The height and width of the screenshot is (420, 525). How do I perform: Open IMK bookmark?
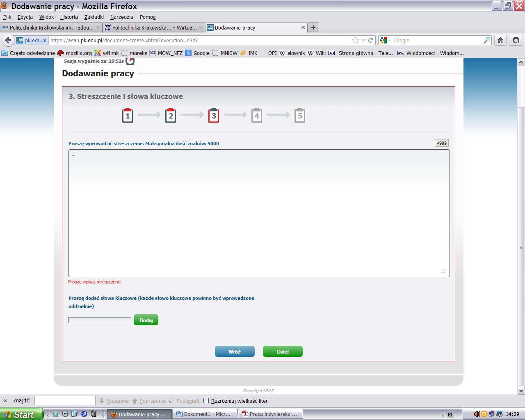(x=249, y=53)
